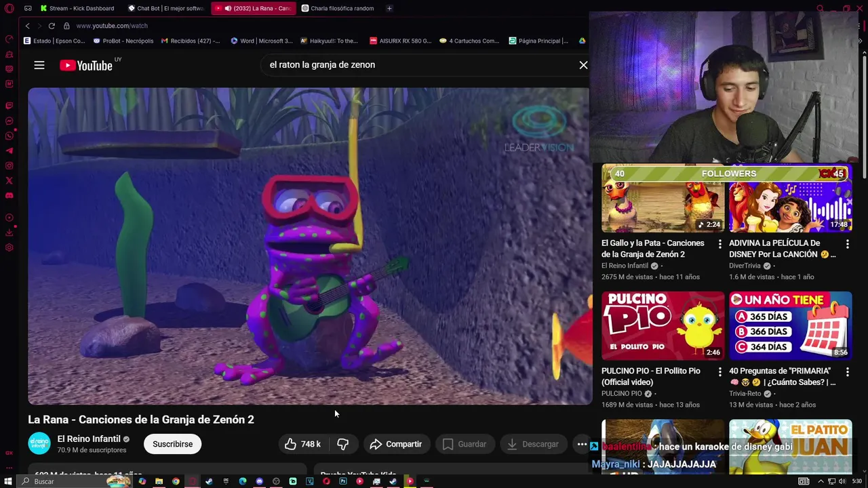Open File Explorer from taskbar

point(159,481)
